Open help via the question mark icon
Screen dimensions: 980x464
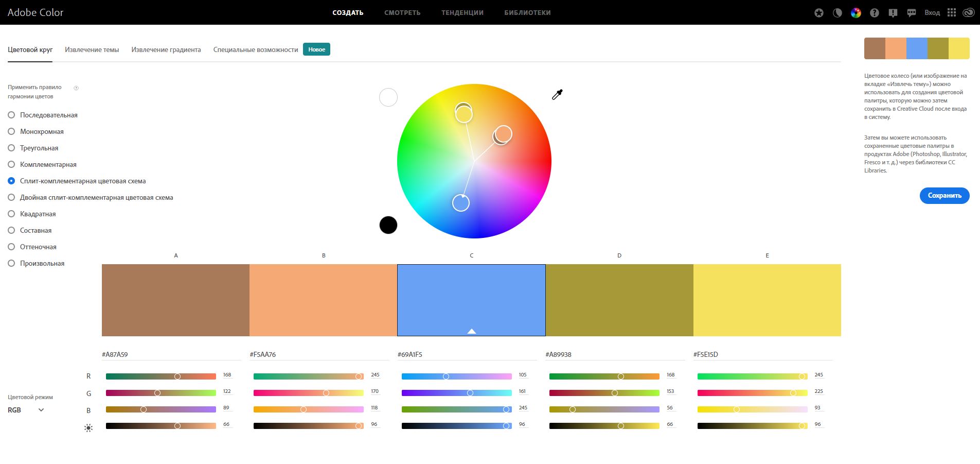point(875,13)
